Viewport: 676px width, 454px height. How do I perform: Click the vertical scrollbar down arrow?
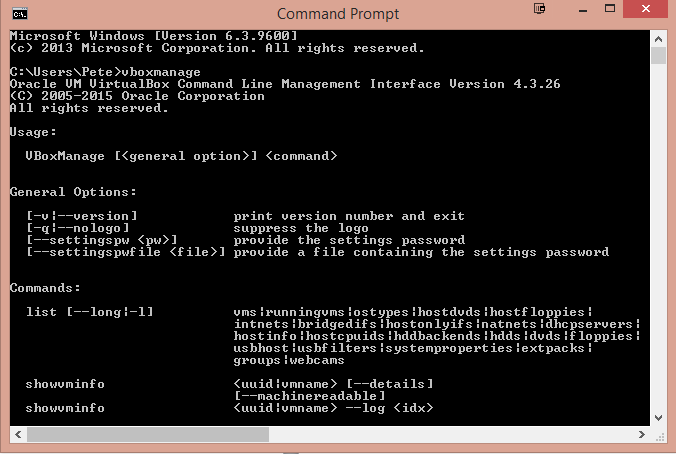coord(658,417)
